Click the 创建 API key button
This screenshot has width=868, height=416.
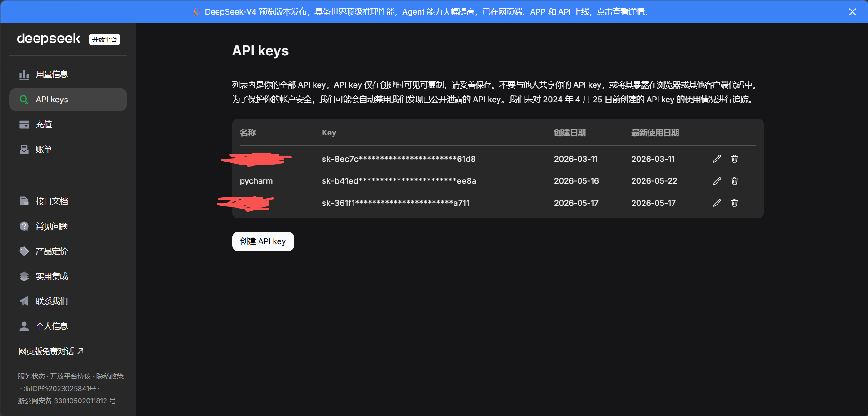[x=263, y=241]
